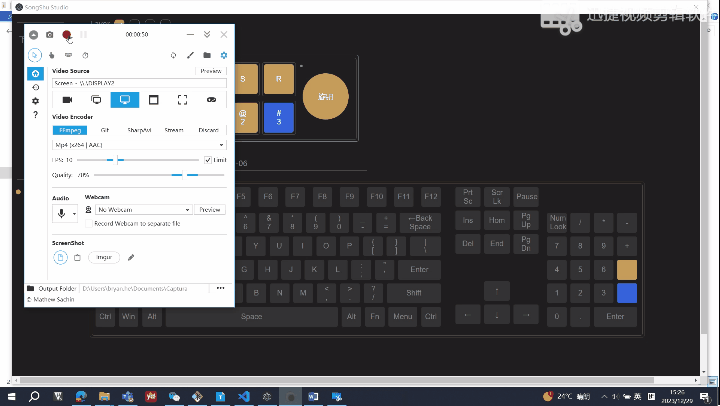The height and width of the screenshot is (406, 720).
Task: Adjust the FPS slider
Action: [138, 160]
